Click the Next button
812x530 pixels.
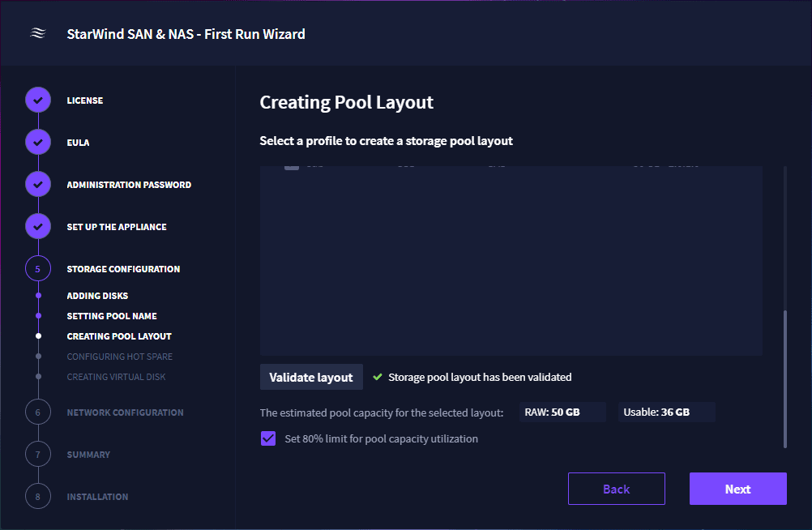click(738, 489)
